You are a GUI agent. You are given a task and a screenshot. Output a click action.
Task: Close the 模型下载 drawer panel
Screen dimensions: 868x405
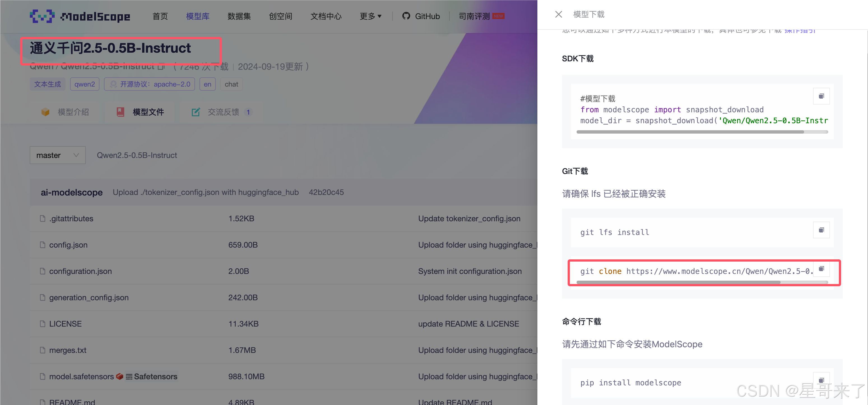pos(558,15)
